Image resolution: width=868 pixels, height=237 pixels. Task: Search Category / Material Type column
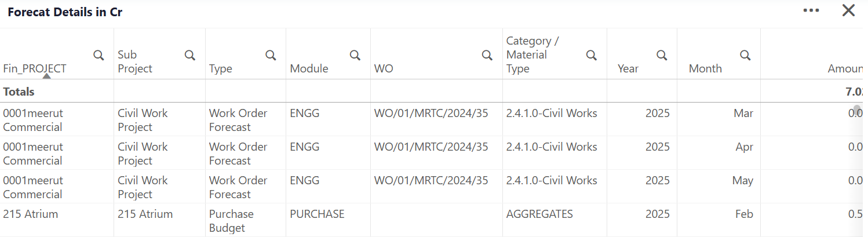coord(592,55)
